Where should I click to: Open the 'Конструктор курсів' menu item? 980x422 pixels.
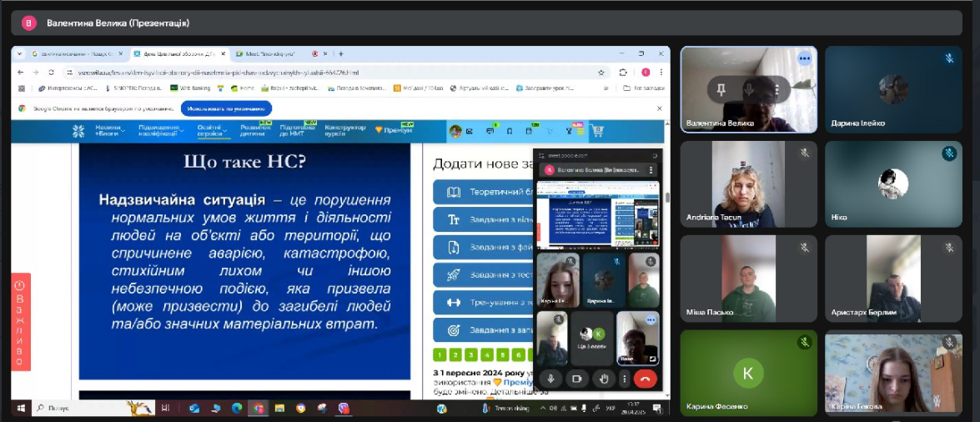click(345, 130)
